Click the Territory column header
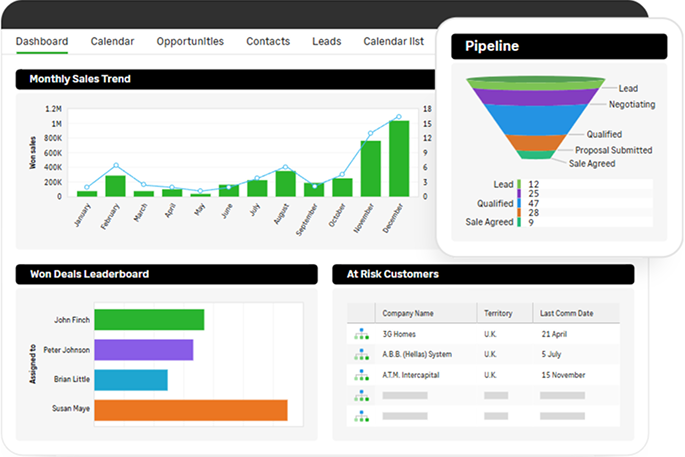 tap(498, 313)
